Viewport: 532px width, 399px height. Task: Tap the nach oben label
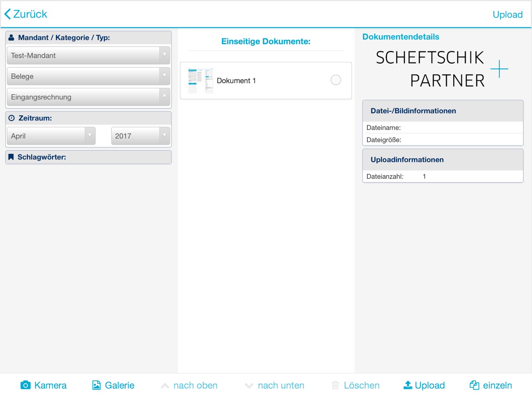[195, 385]
